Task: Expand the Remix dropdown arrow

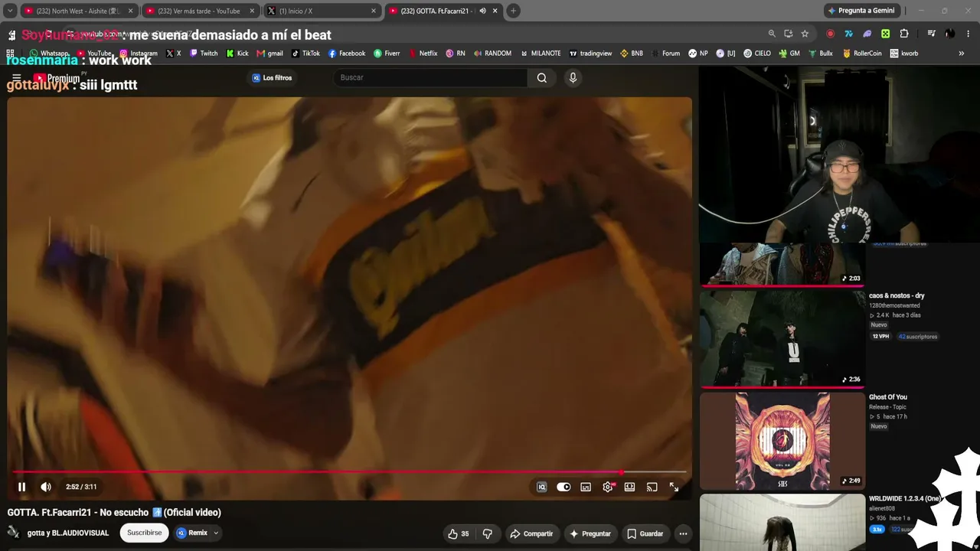Action: point(216,533)
